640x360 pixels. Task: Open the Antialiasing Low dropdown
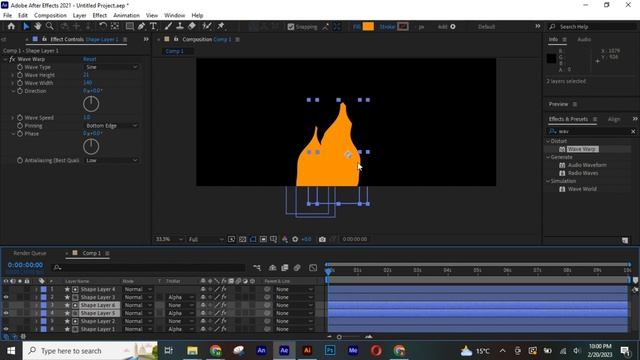click(x=111, y=160)
